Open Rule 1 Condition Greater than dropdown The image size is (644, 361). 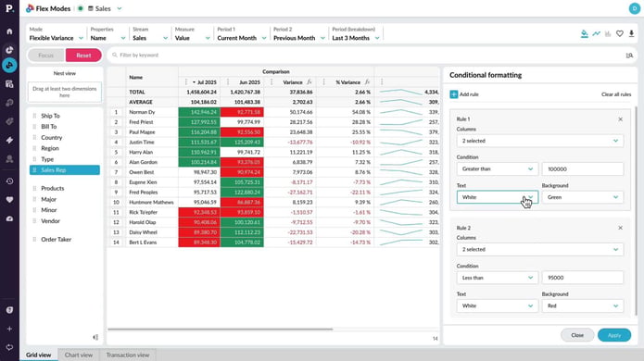[x=497, y=169]
